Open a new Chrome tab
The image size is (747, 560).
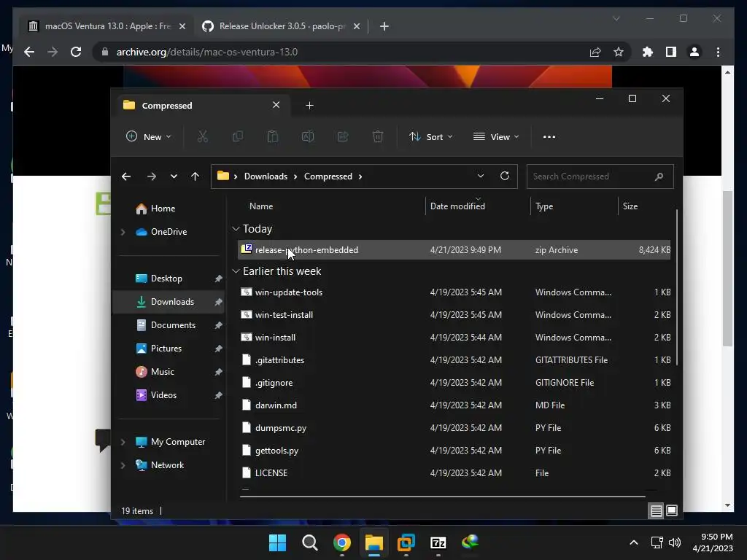[384, 26]
